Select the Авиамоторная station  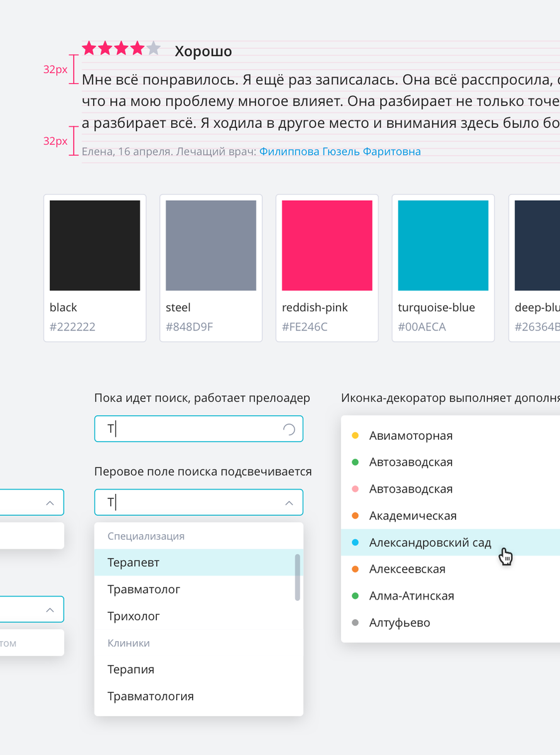451,435
